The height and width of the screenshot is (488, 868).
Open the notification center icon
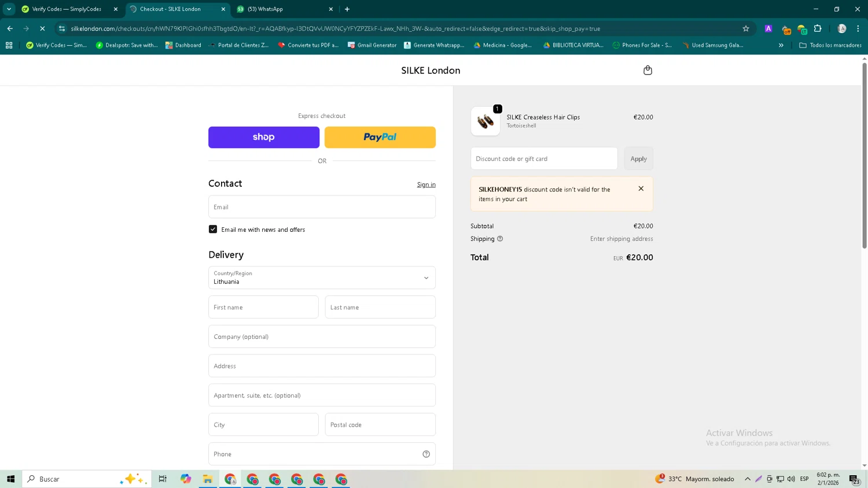(854, 479)
